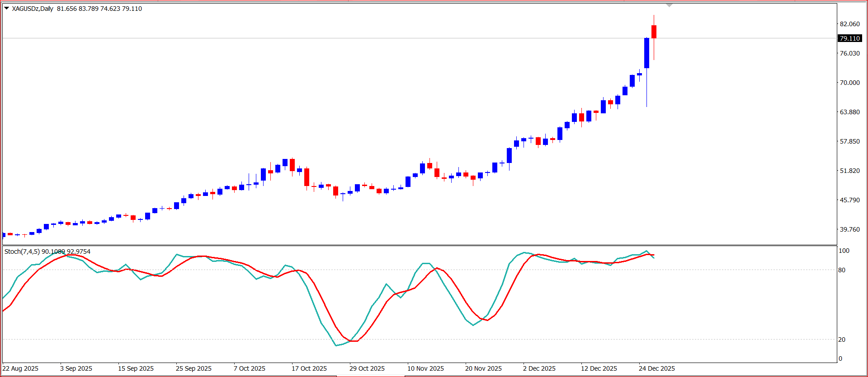The height and width of the screenshot is (377, 868).
Task: Select the 2 Dec 2025 date label
Action: point(539,368)
